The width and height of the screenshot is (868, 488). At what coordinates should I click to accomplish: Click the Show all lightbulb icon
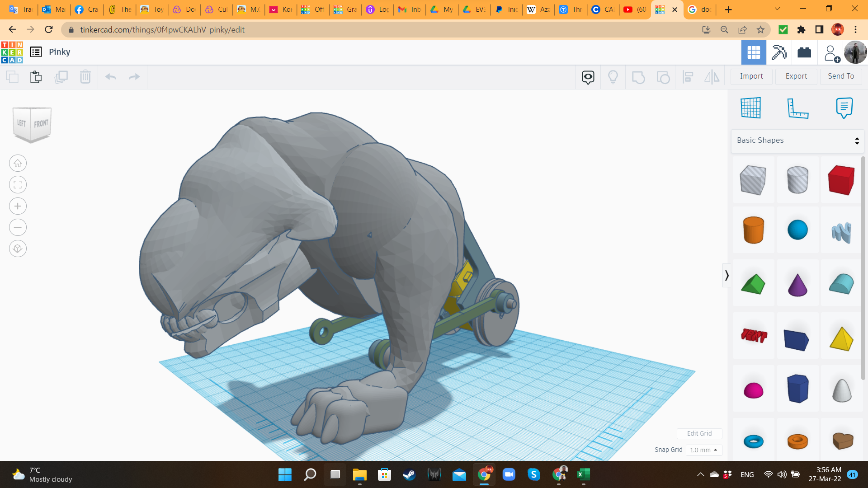[613, 77]
